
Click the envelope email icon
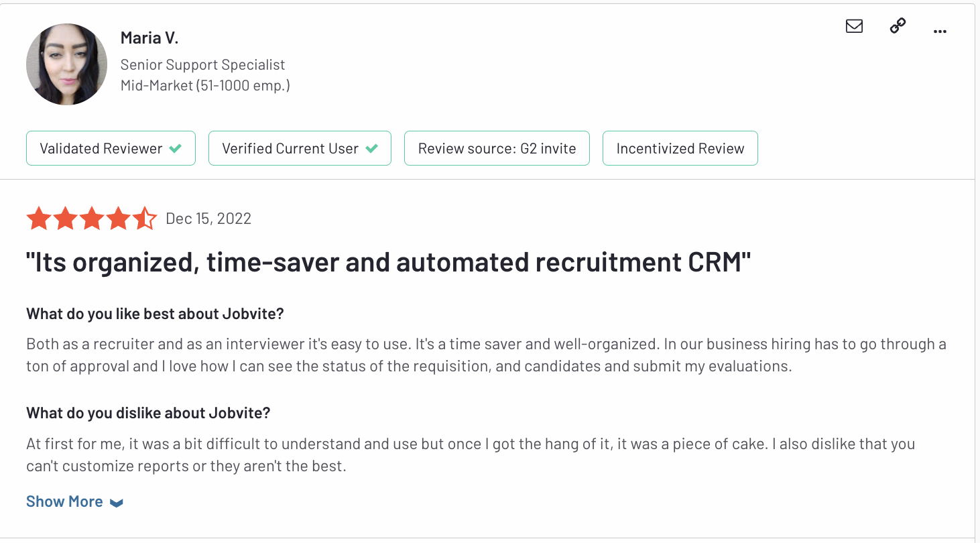click(854, 26)
